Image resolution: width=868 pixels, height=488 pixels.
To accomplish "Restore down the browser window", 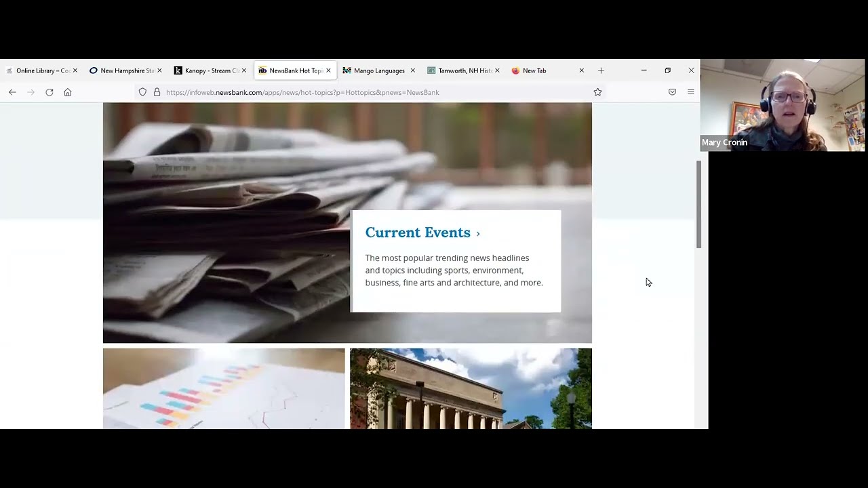I will [x=668, y=70].
